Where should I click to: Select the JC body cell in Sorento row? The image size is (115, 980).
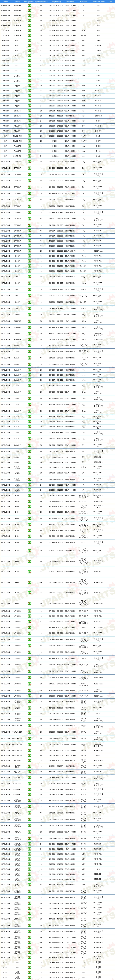tap(84, 156)
